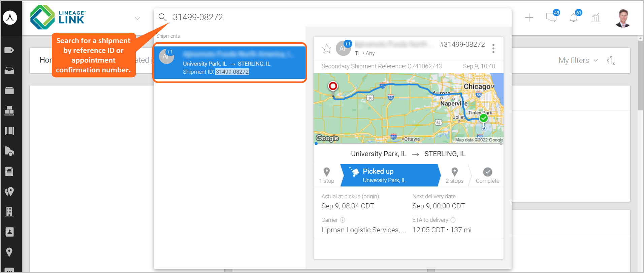This screenshot has height=273, width=644.
Task: Open the user profile avatar
Action: click(623, 18)
